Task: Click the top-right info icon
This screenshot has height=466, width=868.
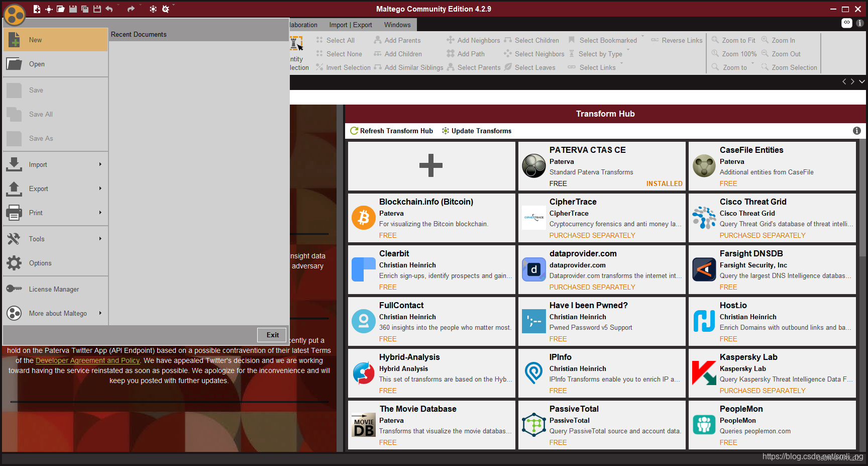Action: pyautogui.click(x=860, y=23)
